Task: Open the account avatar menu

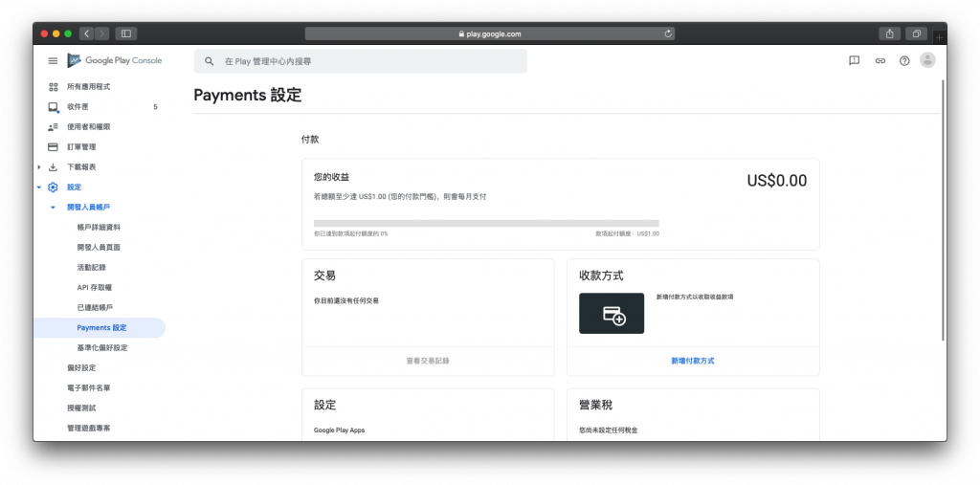Action: 927,60
